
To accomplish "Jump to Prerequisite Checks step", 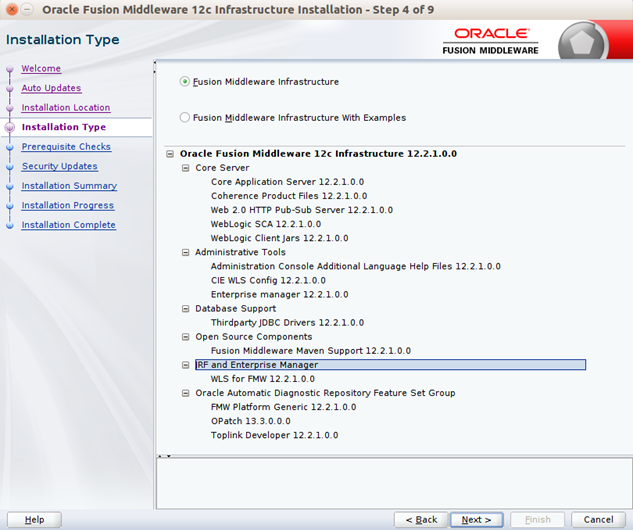I will tap(66, 147).
